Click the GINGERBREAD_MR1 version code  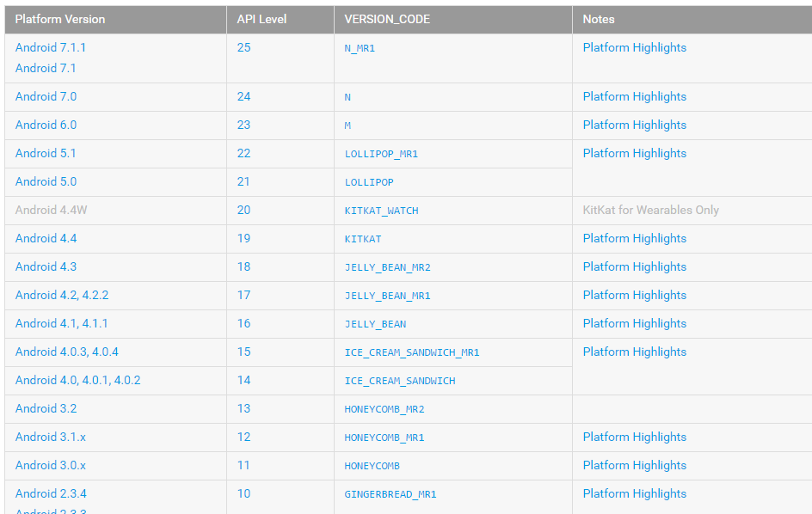(391, 495)
